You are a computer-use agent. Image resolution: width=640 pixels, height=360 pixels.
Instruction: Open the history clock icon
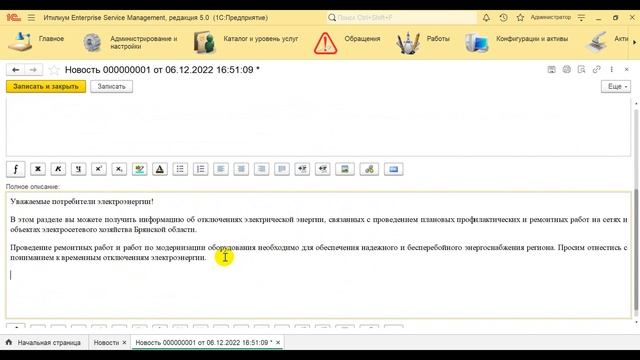pos(503,18)
